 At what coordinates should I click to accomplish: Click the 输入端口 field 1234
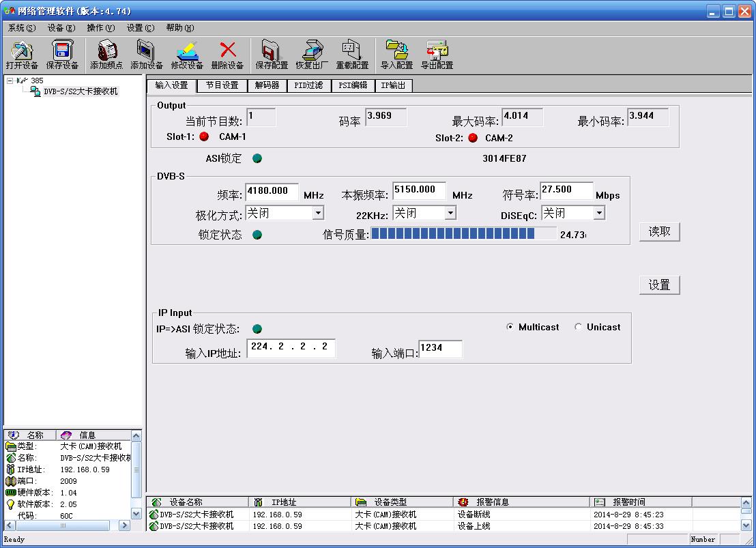(x=440, y=349)
